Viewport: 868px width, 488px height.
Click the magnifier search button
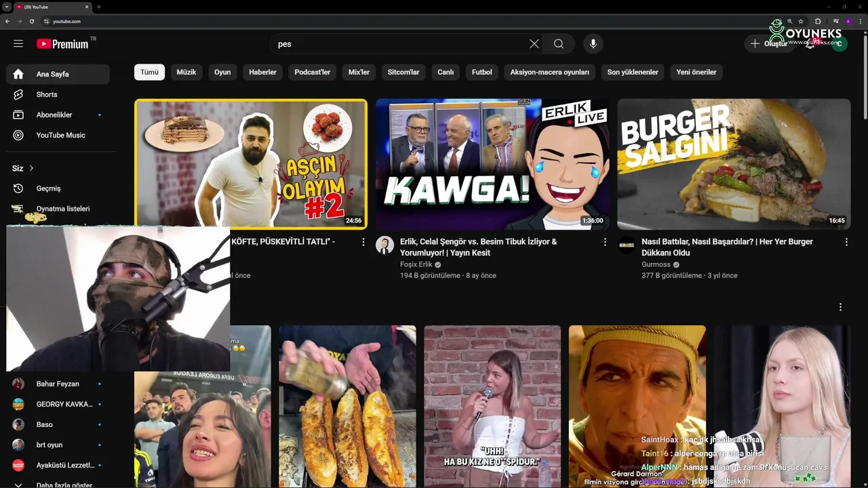pos(559,44)
